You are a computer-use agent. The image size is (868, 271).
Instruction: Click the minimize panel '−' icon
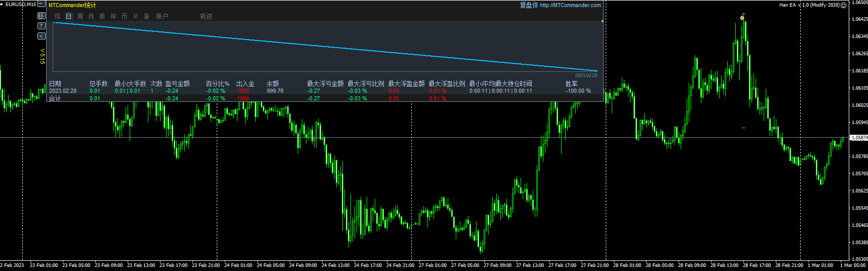coord(42,4)
